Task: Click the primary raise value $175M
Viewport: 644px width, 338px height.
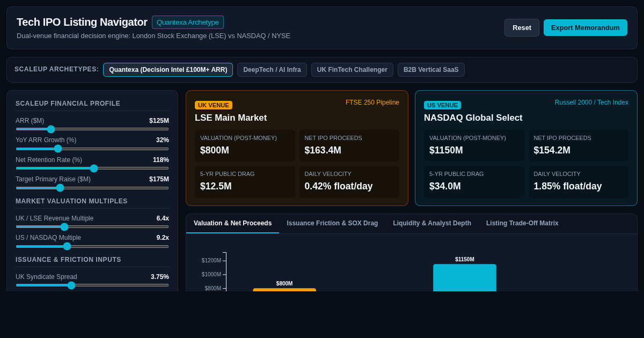Action: pos(159,179)
